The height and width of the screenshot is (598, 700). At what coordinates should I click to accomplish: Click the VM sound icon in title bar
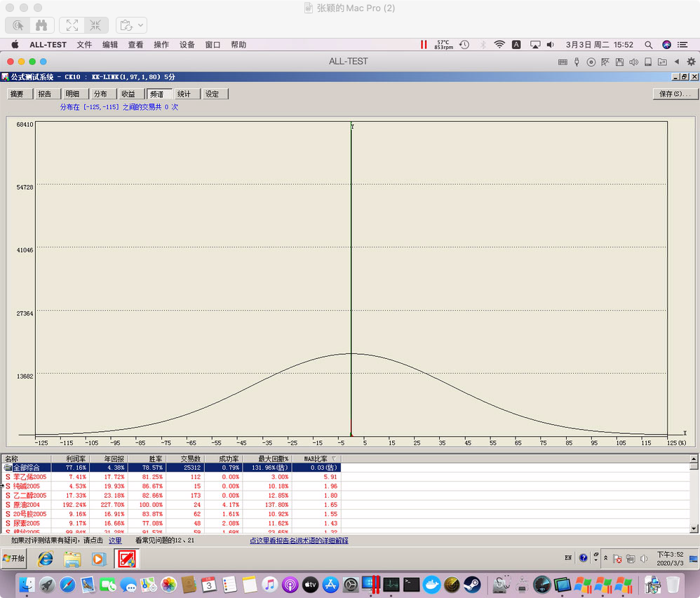[x=633, y=62]
